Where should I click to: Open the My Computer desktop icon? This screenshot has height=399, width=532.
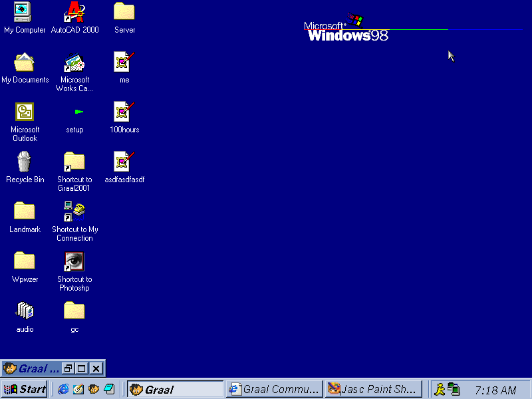click(24, 12)
